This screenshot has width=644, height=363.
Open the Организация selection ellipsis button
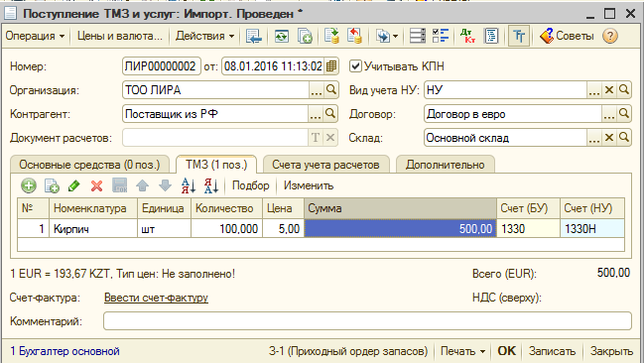tap(317, 90)
